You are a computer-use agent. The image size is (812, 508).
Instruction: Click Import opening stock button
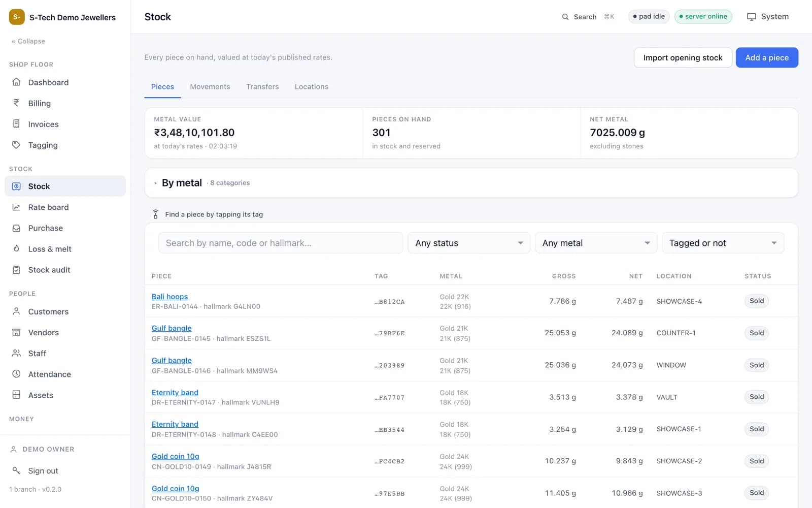pyautogui.click(x=683, y=57)
